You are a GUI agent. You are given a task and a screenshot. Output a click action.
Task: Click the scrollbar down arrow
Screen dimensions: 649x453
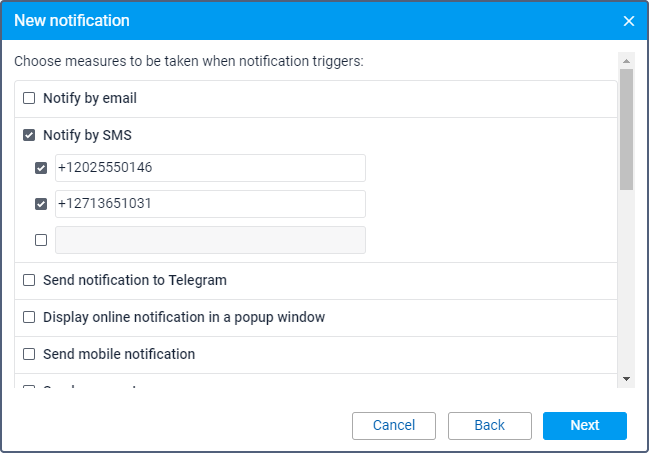(x=626, y=379)
